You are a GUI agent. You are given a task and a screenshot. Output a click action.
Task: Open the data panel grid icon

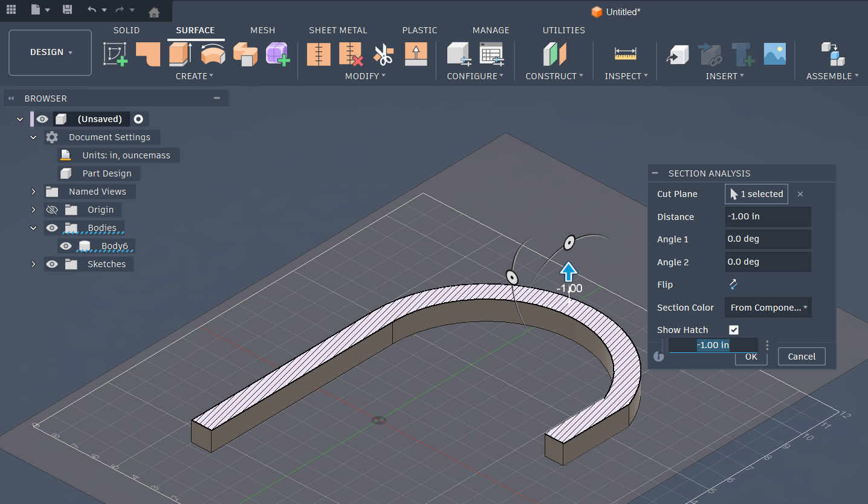coord(11,10)
